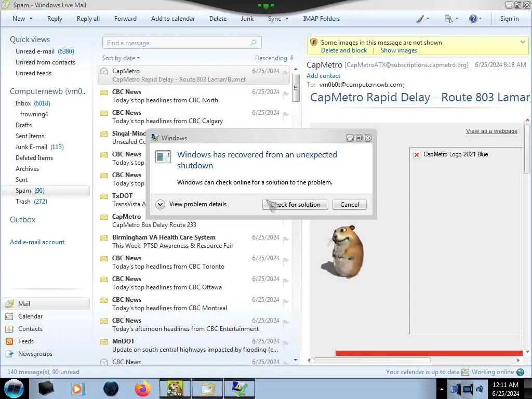The width and height of the screenshot is (532, 399).
Task: Collapse the Computernewb account folder tree
Action: (x=48, y=91)
